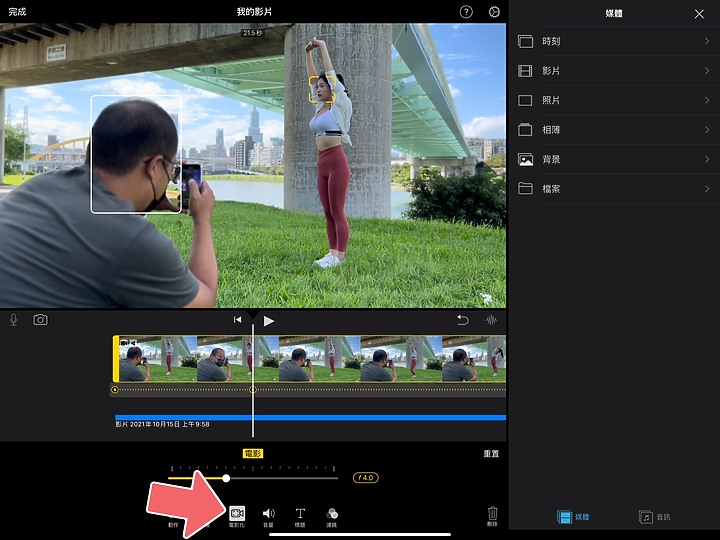
Task: Click the 21.5秒 duration label
Action: point(253,33)
